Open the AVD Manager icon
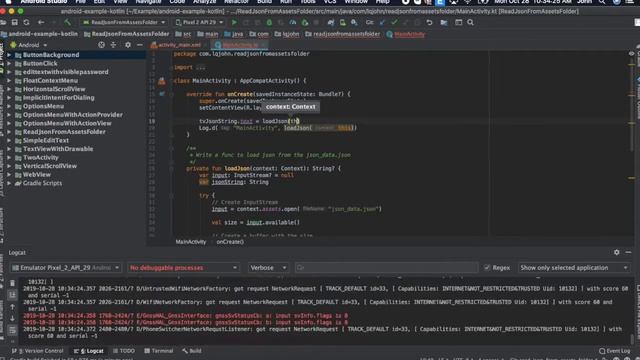 (x=342, y=22)
